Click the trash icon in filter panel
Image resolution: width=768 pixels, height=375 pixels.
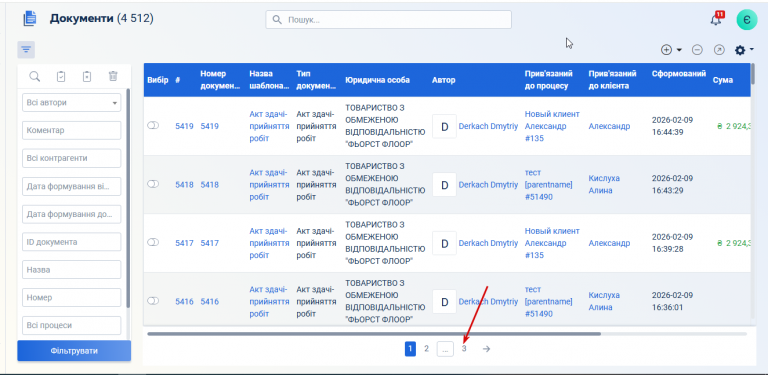pyautogui.click(x=113, y=76)
